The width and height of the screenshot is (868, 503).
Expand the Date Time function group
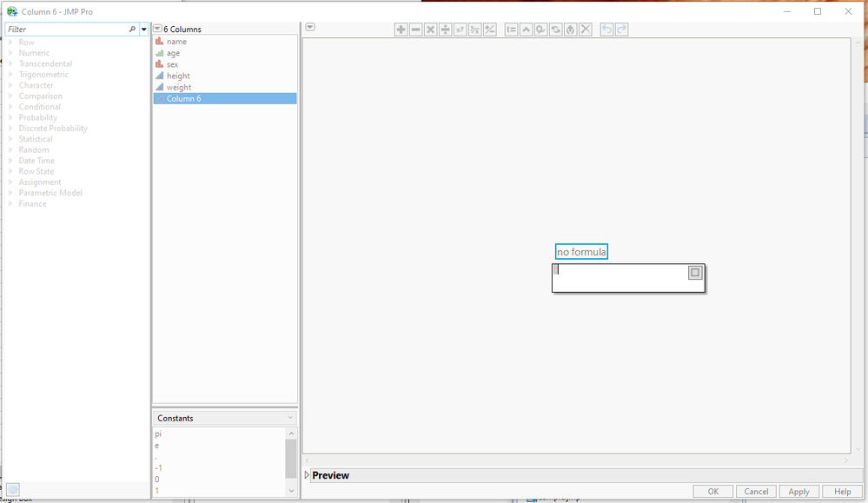[x=10, y=161]
